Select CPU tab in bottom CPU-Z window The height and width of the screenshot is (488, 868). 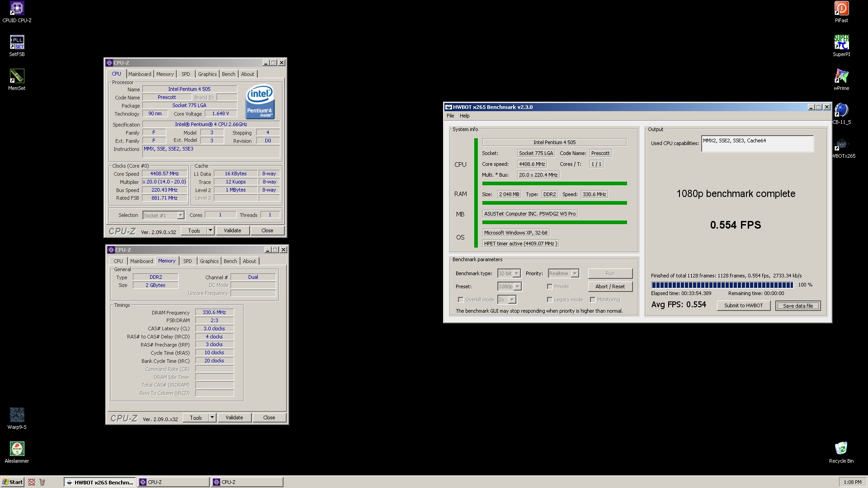pyautogui.click(x=118, y=261)
